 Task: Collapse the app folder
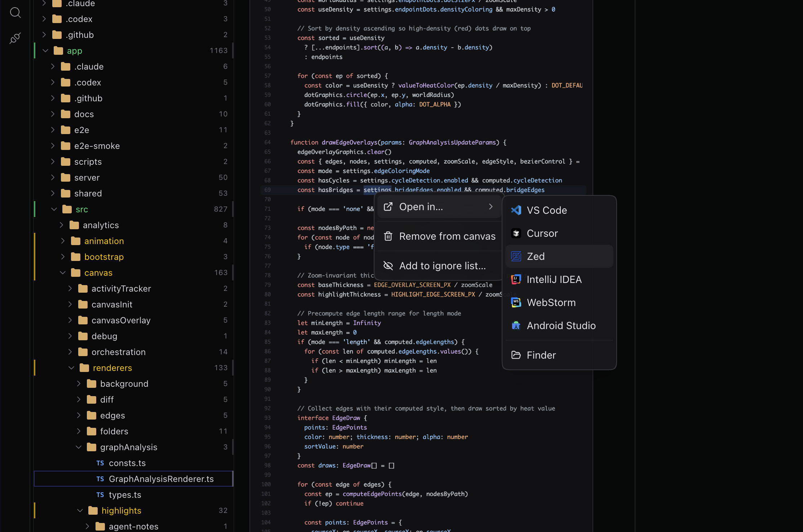click(x=45, y=51)
